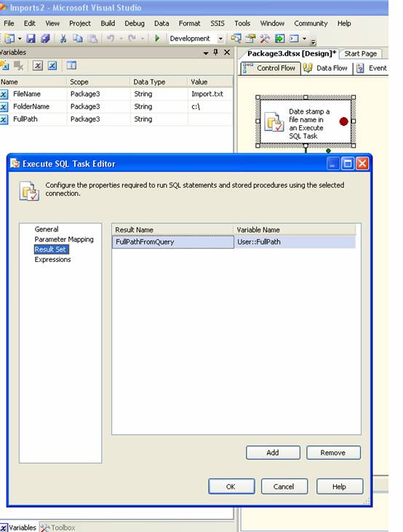This screenshot has height=532, width=403.
Task: Select Parameter Mapping page in editor
Action: (64, 239)
